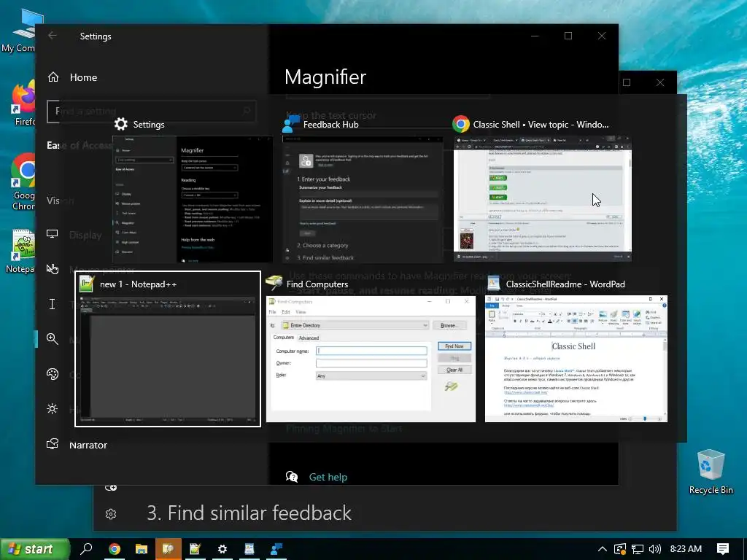Click the 8:23 AM taskbar clock
Viewport: 747px width, 560px height.
(x=686, y=548)
